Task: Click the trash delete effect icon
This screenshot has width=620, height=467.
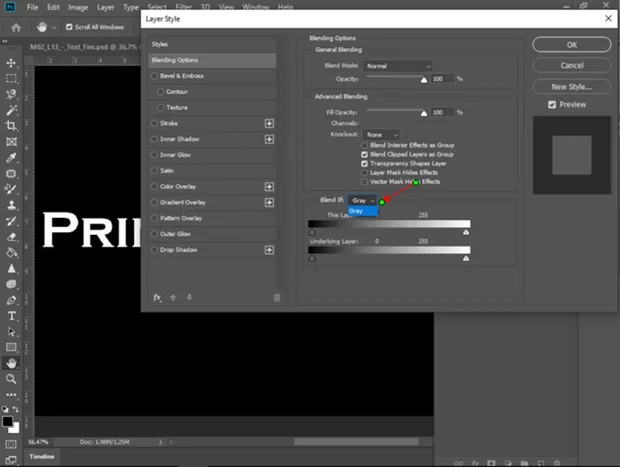Action: click(277, 297)
